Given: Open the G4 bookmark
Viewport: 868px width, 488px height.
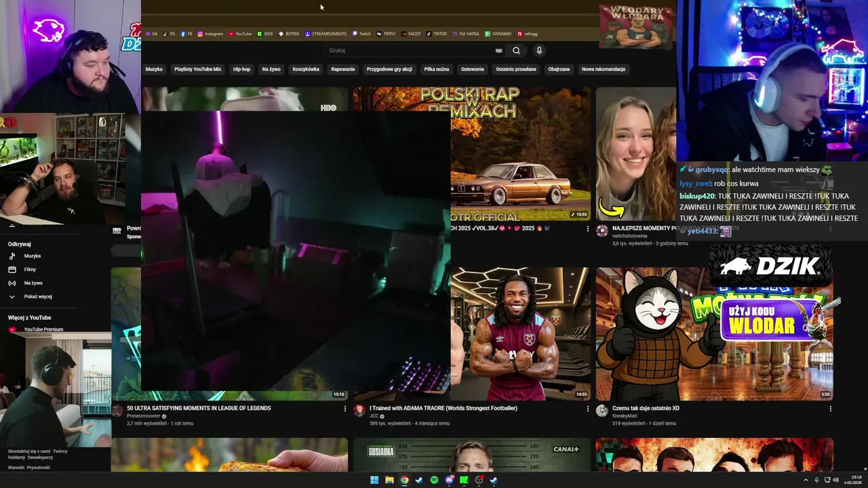Looking at the screenshot, I should (x=151, y=33).
